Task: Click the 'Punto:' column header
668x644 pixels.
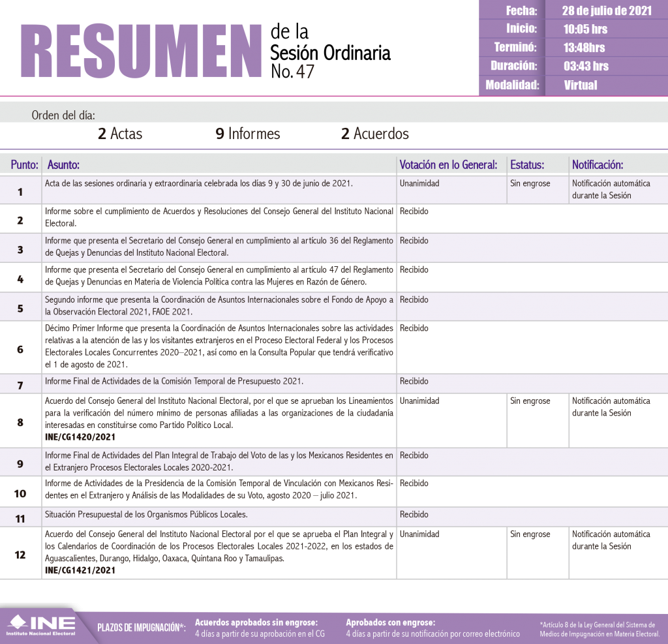Action: click(x=25, y=165)
